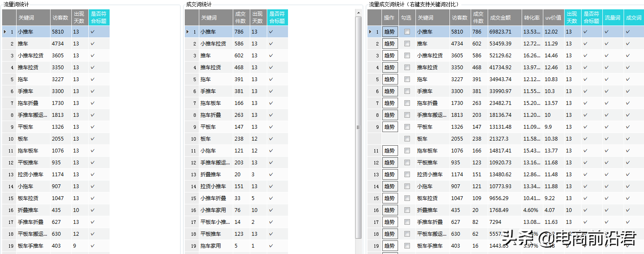Click the 4.60% conversion rate cell
This screenshot has height=254, width=644.
click(x=532, y=210)
